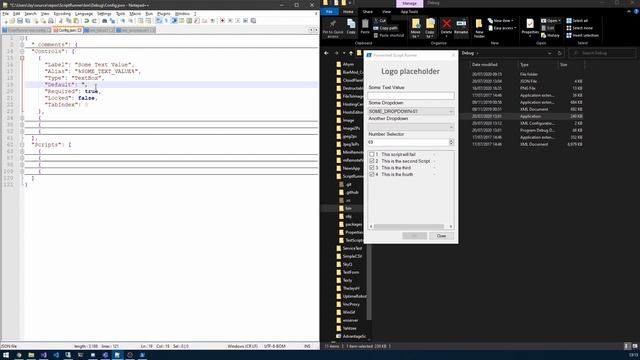640x360 pixels.
Task: Check the 'This script will fail' checkbox
Action: click(372, 155)
